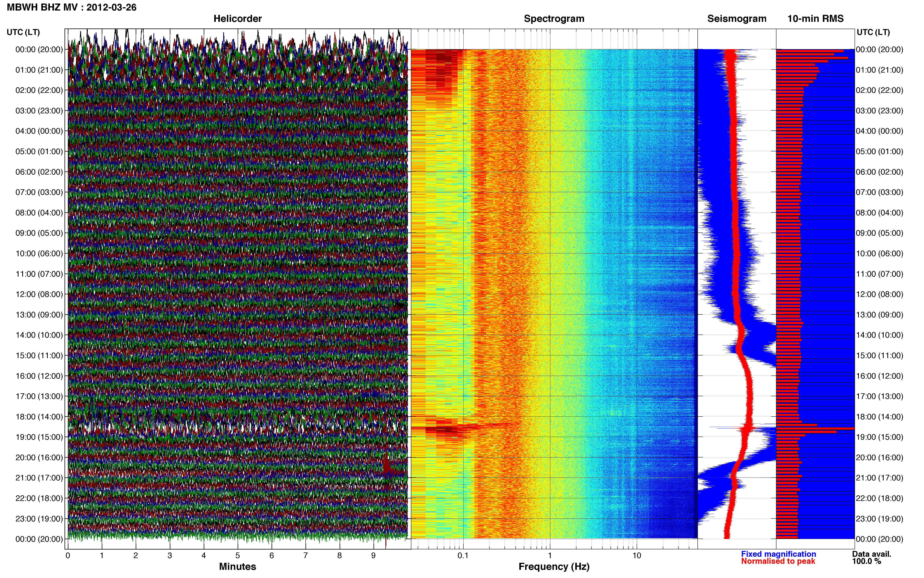
Task: Click the dark red low-frequency burst near 18:30 in the Spectrogram
Action: [x=446, y=430]
